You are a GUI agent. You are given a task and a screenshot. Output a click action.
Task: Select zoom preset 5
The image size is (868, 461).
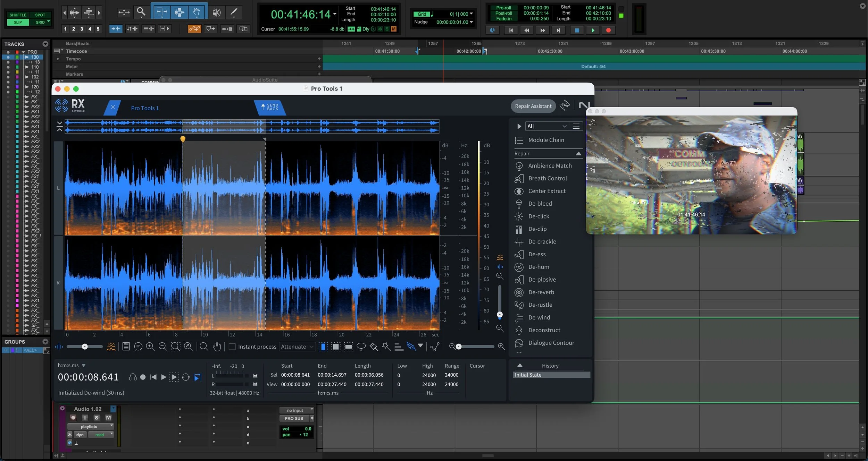[x=98, y=29]
